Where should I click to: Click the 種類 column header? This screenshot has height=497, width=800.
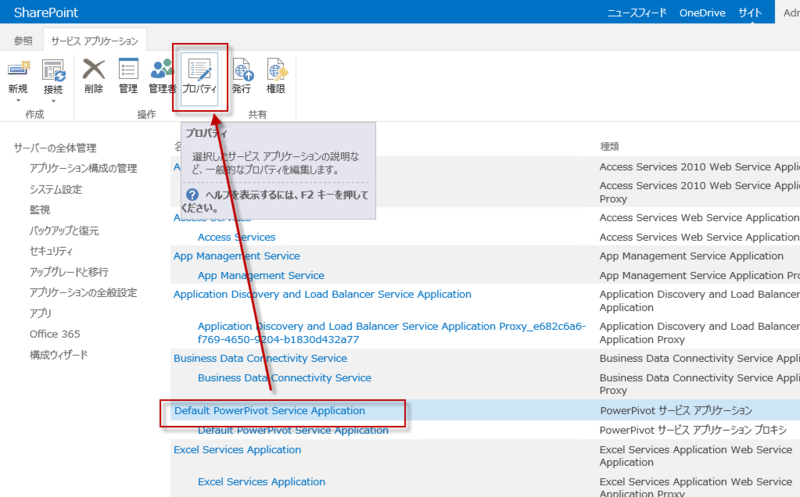tap(609, 147)
